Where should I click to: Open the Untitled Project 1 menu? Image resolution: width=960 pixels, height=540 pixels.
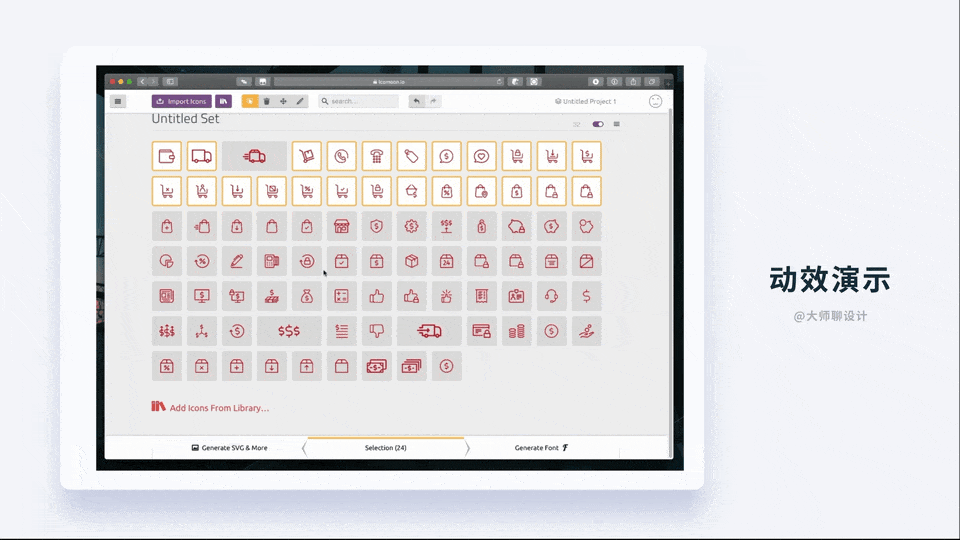[585, 102]
